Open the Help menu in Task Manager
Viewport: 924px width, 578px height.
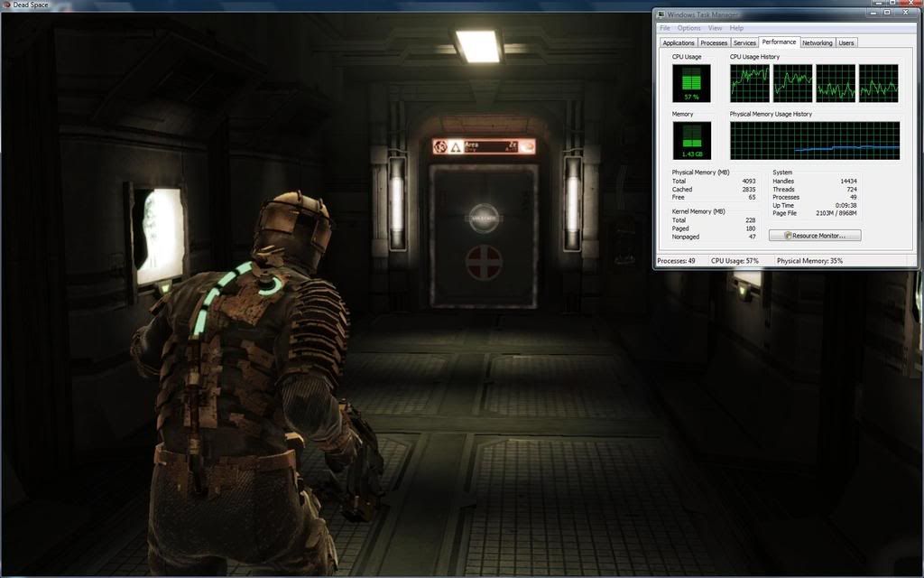736,28
